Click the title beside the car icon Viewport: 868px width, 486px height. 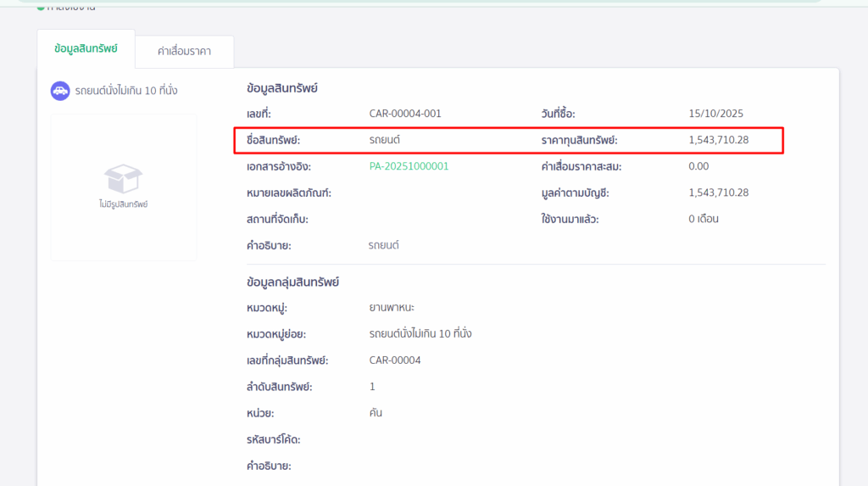pyautogui.click(x=125, y=91)
